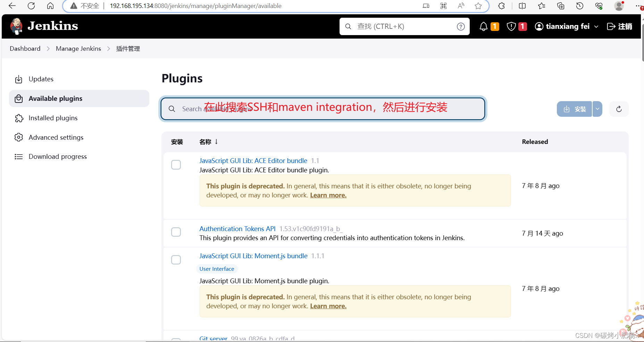Open JavaScript GUI Lib: Moment.js bundle link
The height and width of the screenshot is (342, 644).
[x=253, y=256]
